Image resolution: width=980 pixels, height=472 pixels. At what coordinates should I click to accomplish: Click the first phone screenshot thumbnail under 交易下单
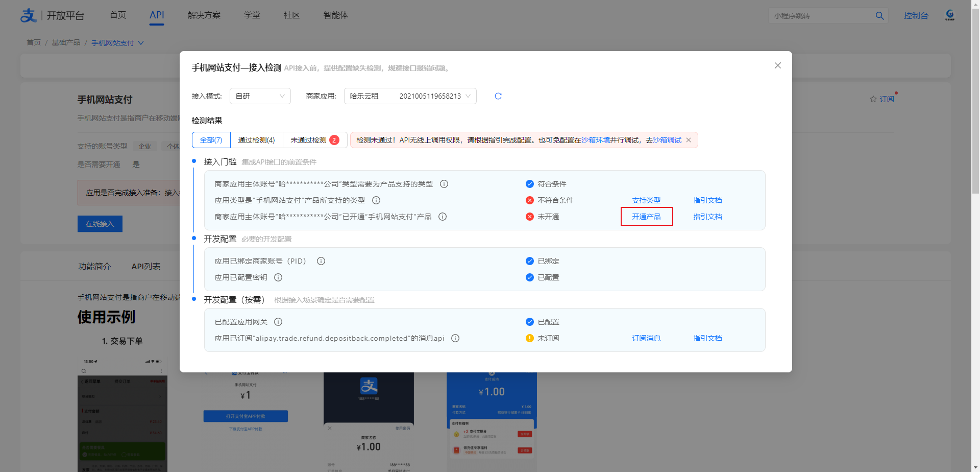pyautogui.click(x=122, y=414)
